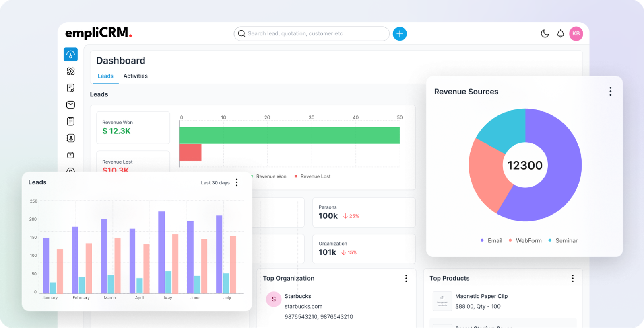Open the mail envelope icon in sidebar

point(70,105)
